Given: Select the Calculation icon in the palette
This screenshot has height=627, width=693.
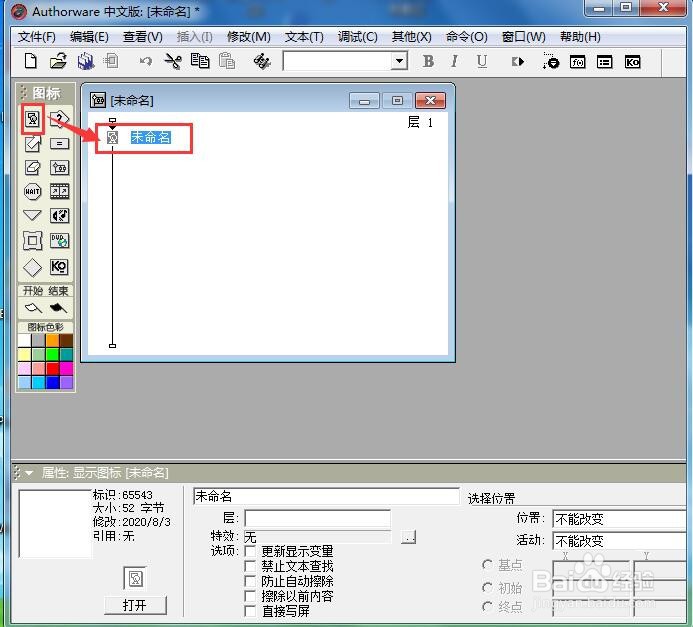Looking at the screenshot, I should tap(59, 144).
